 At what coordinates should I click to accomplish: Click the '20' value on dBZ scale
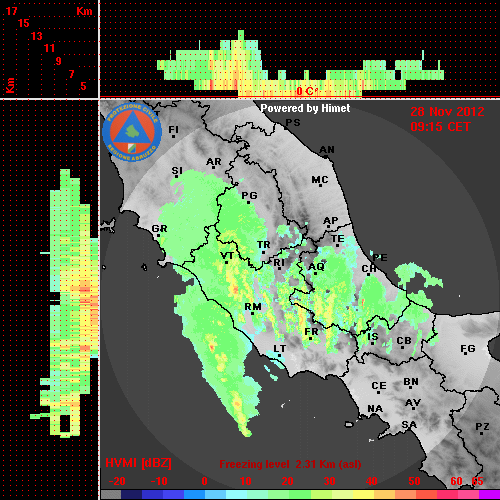pyautogui.click(x=287, y=481)
